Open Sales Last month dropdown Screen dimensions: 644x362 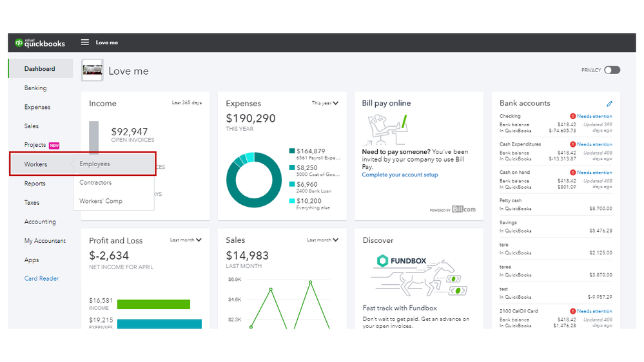(x=322, y=240)
